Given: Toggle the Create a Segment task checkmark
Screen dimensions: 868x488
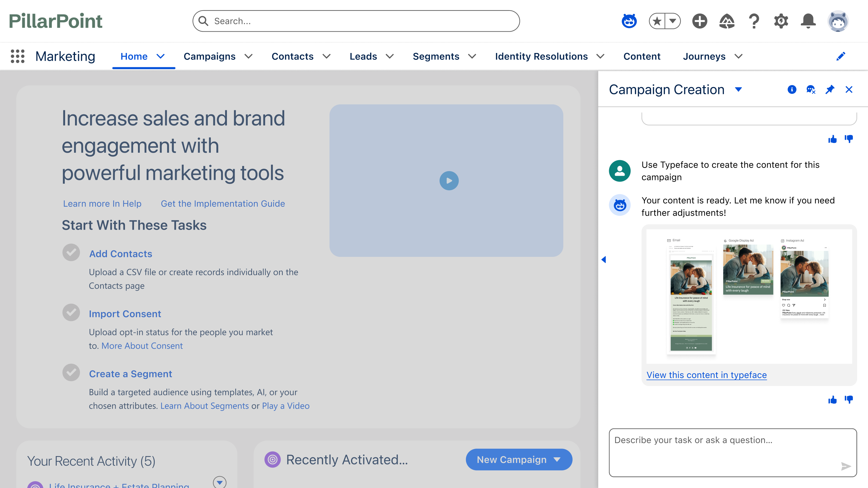Looking at the screenshot, I should 71,372.
